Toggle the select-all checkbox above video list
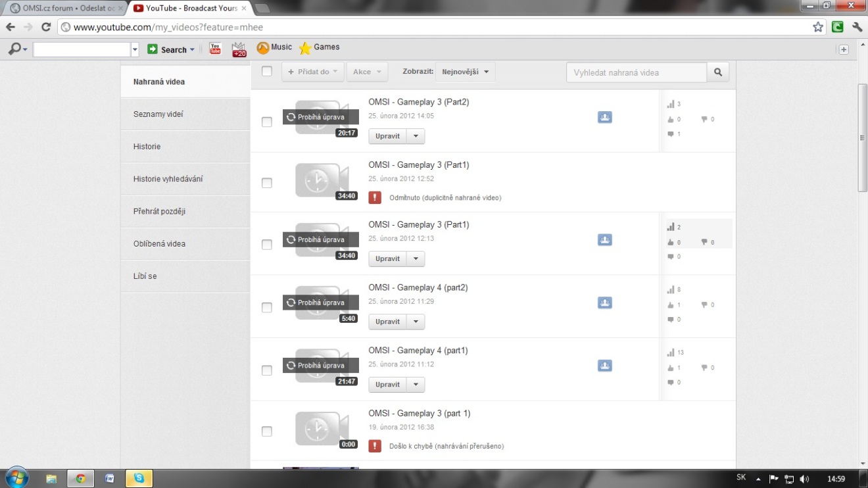Screen dimensions: 868x488 (267, 71)
